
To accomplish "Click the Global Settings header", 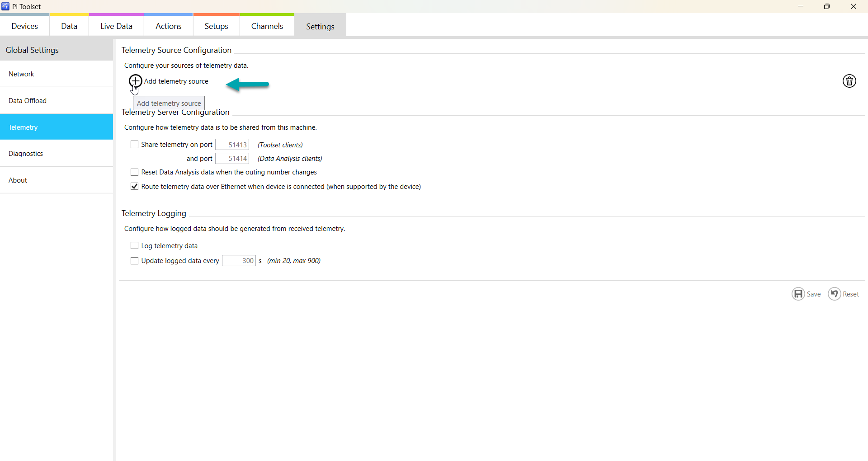I will click(57, 50).
